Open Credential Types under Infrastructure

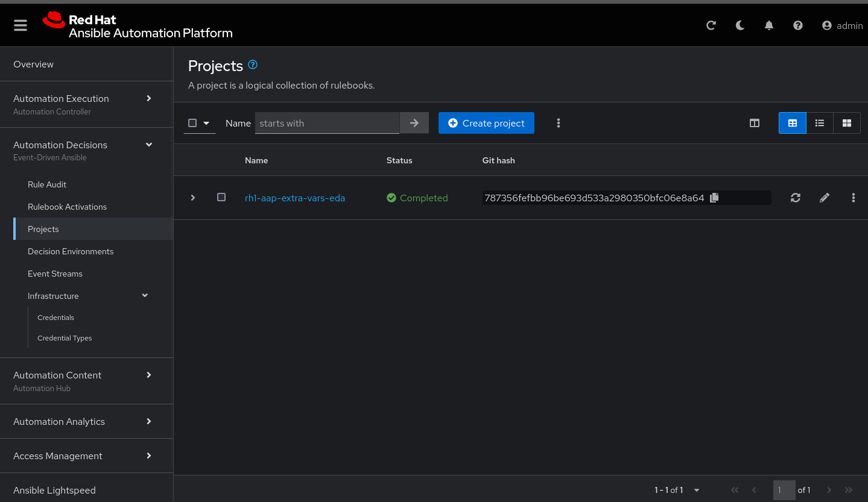click(x=65, y=338)
